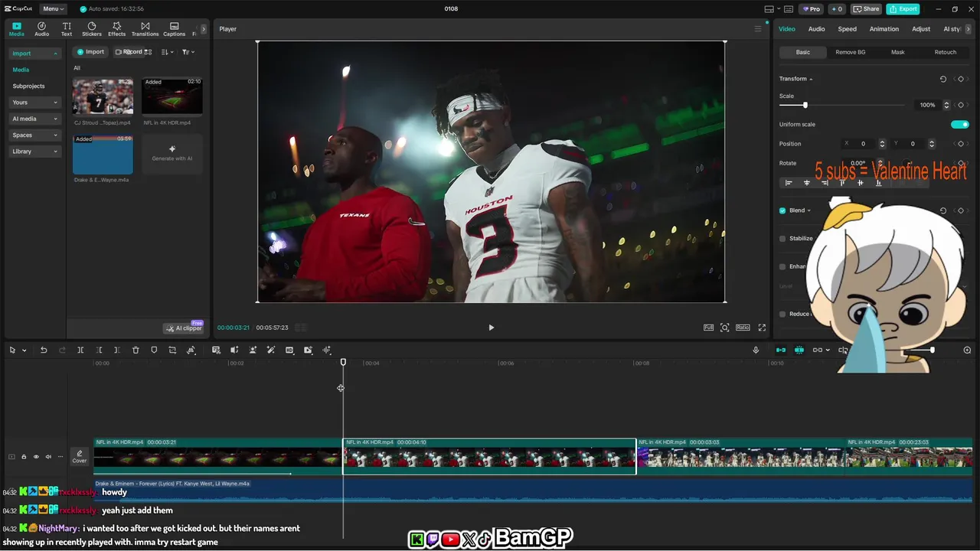The width and height of the screenshot is (980, 551).
Task: Open the selection tool mode dropdown arrow
Action: [24, 350]
